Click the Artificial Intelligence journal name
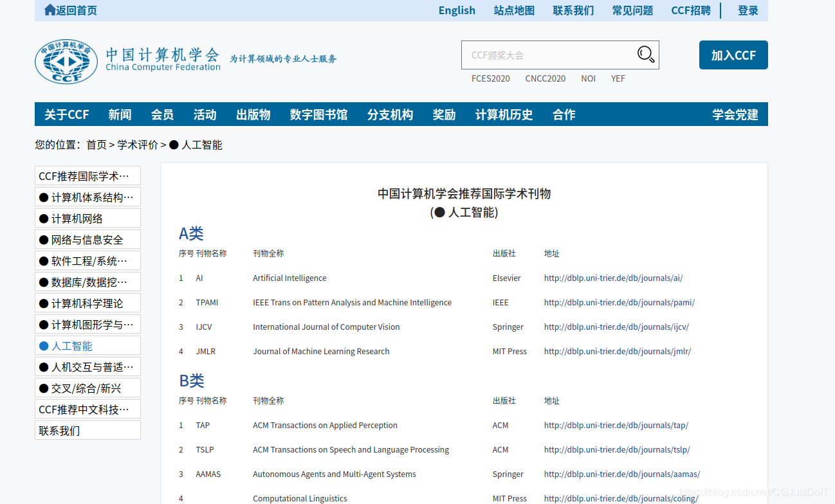The width and height of the screenshot is (835, 504). [x=289, y=278]
